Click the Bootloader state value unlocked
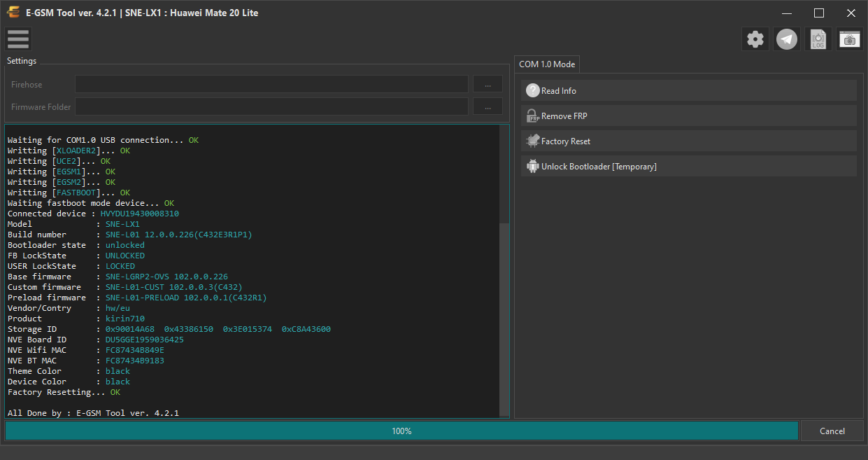The width and height of the screenshot is (868, 460). pyautogui.click(x=125, y=245)
